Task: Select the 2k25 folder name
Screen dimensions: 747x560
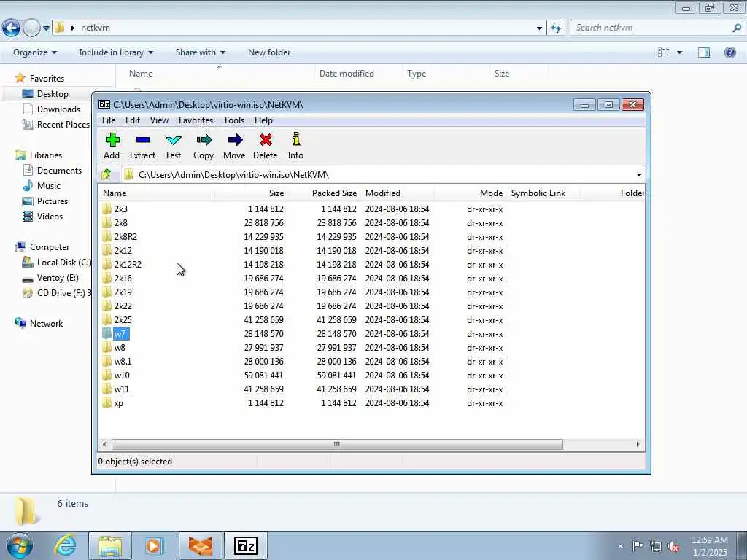Action: tap(123, 320)
